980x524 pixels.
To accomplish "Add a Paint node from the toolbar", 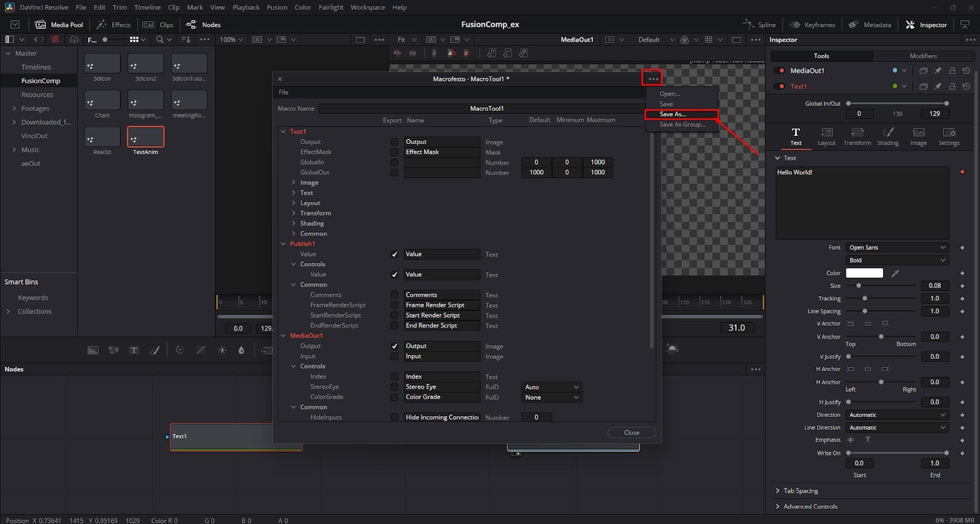I will tap(154, 350).
